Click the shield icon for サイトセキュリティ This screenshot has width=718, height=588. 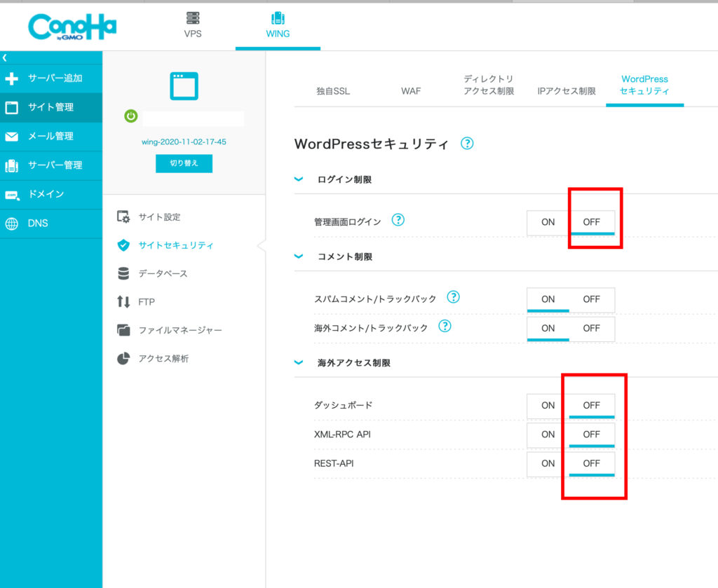123,245
